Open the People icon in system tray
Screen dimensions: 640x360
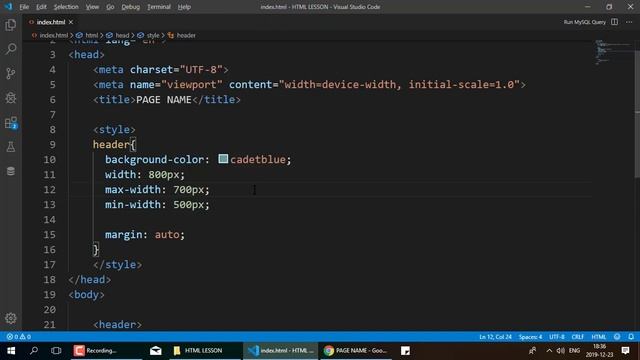532,351
